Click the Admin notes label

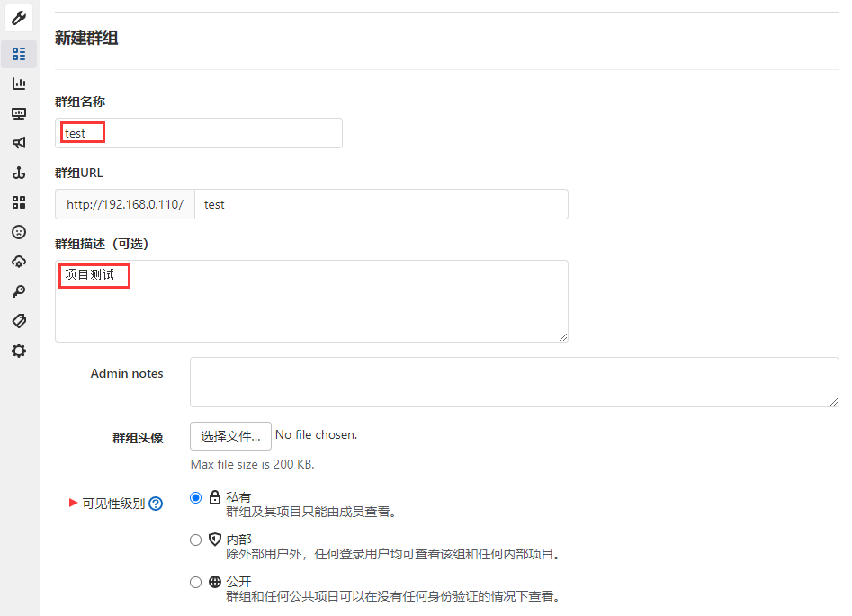(x=127, y=374)
